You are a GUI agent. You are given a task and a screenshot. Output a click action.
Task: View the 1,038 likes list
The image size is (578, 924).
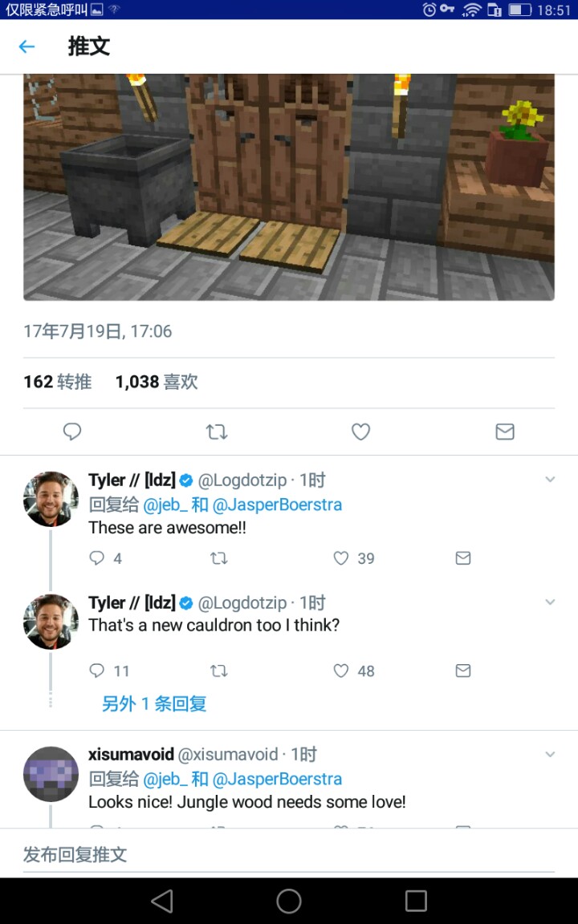click(157, 382)
